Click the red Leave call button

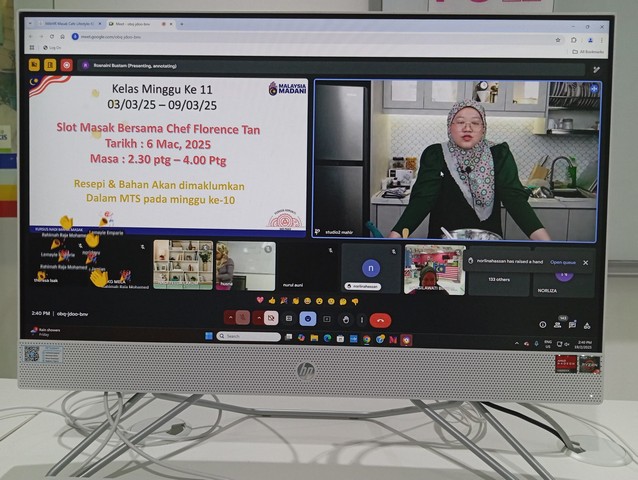380,320
